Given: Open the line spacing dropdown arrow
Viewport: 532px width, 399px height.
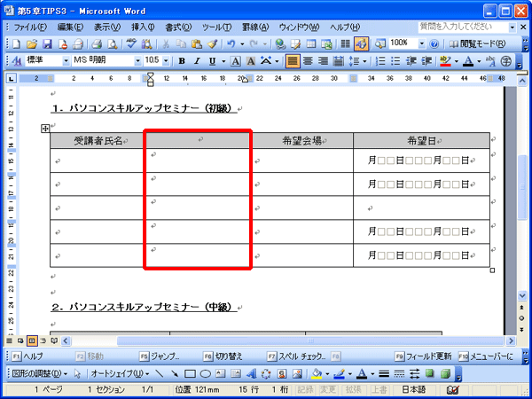Looking at the screenshot, I should tap(364, 61).
